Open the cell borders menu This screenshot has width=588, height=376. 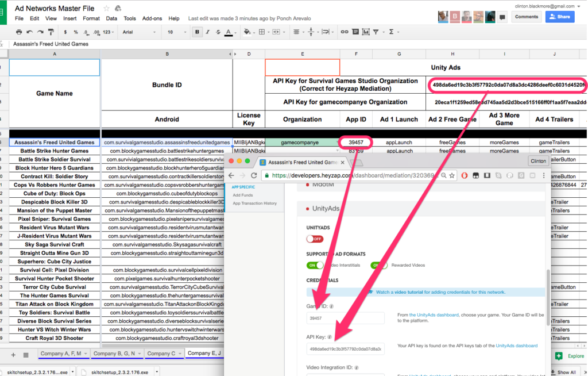coord(263,32)
